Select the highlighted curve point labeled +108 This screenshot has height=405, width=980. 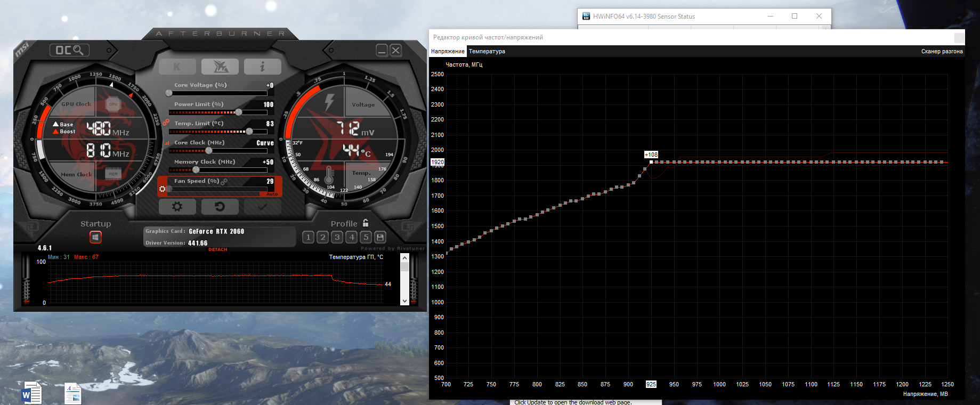tap(651, 162)
